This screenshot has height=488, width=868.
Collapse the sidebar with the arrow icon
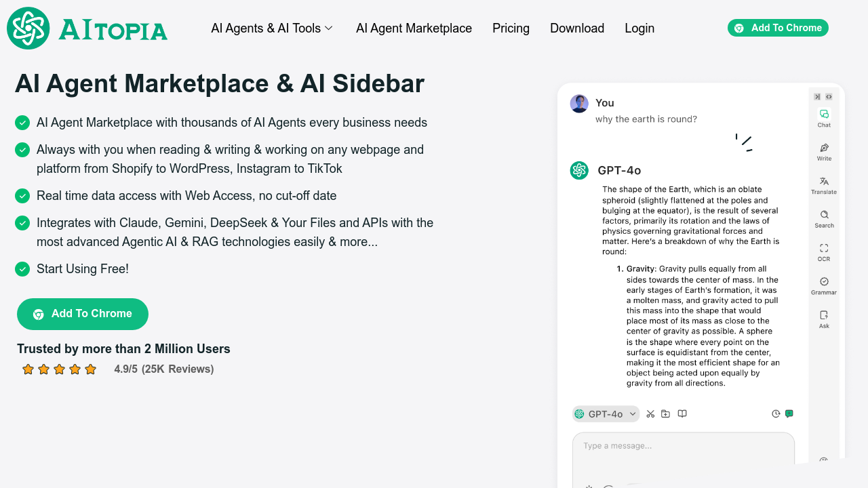pos(817,96)
